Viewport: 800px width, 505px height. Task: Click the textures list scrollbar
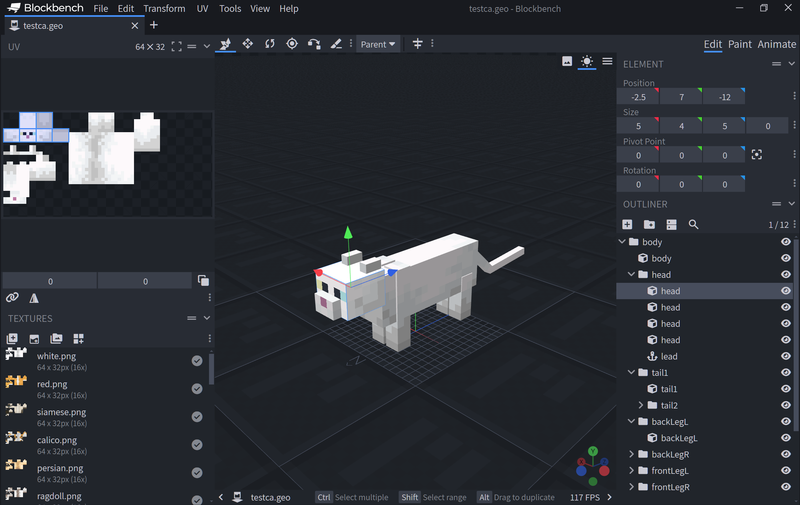(x=211, y=368)
